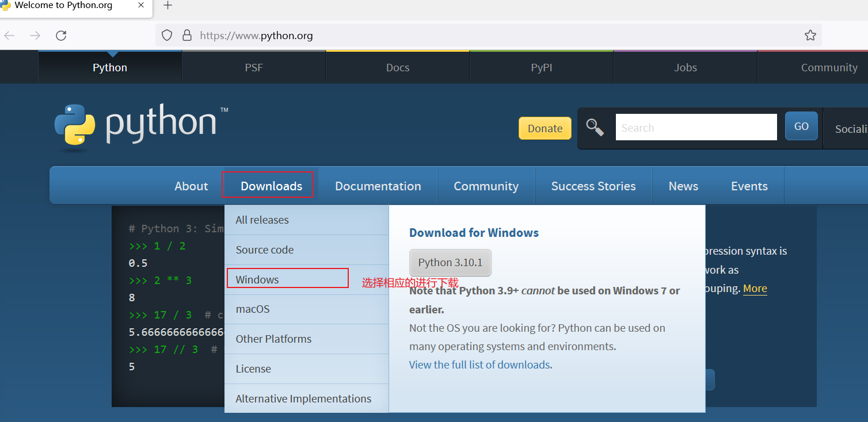Open the Jobs top tab

pyautogui.click(x=686, y=67)
